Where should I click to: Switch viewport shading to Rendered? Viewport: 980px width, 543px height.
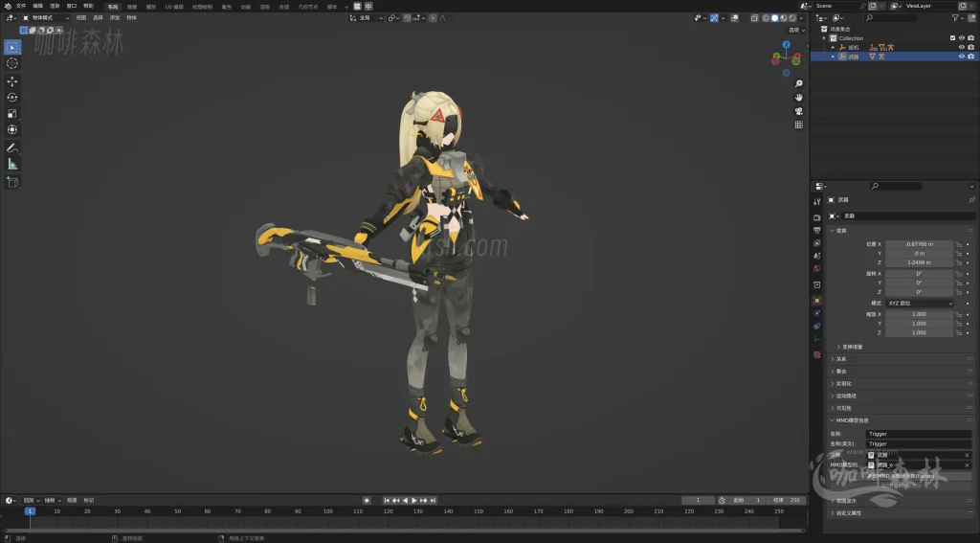tap(791, 18)
